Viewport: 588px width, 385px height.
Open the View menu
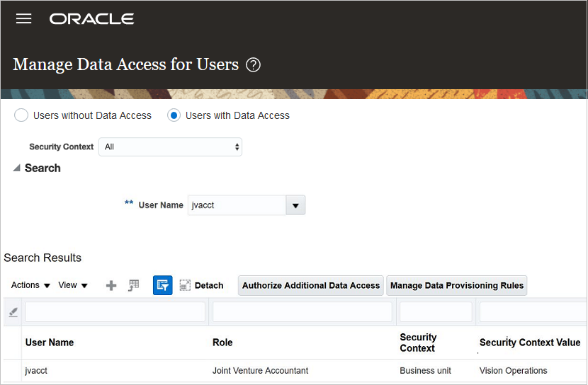(73, 285)
